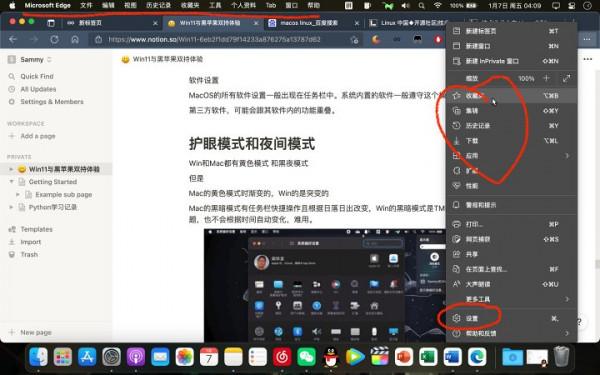Open WeChat in the Dock
The height and width of the screenshot is (375, 600).
[x=307, y=357]
